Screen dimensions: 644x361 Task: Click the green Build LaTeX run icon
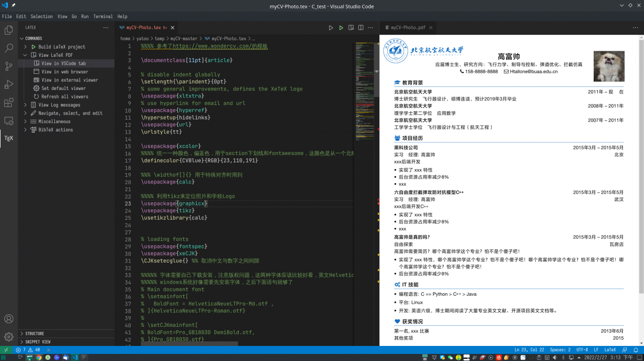tap(341, 28)
